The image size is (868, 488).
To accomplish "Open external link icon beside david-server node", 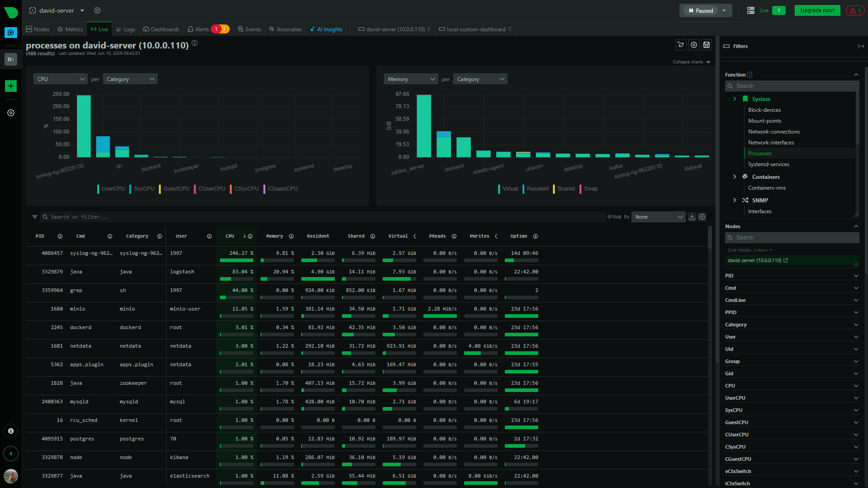I will pyautogui.click(x=786, y=260).
